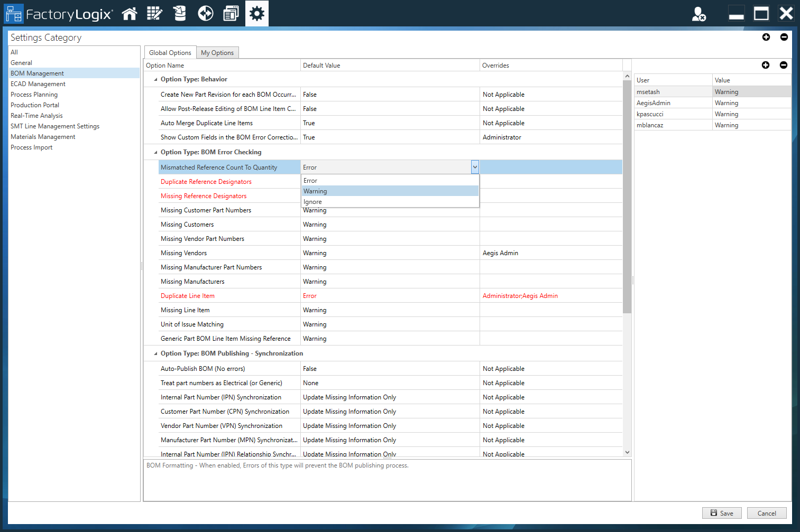The height and width of the screenshot is (532, 800).
Task: Click the navigation arrows circle icon
Action: (x=205, y=13)
